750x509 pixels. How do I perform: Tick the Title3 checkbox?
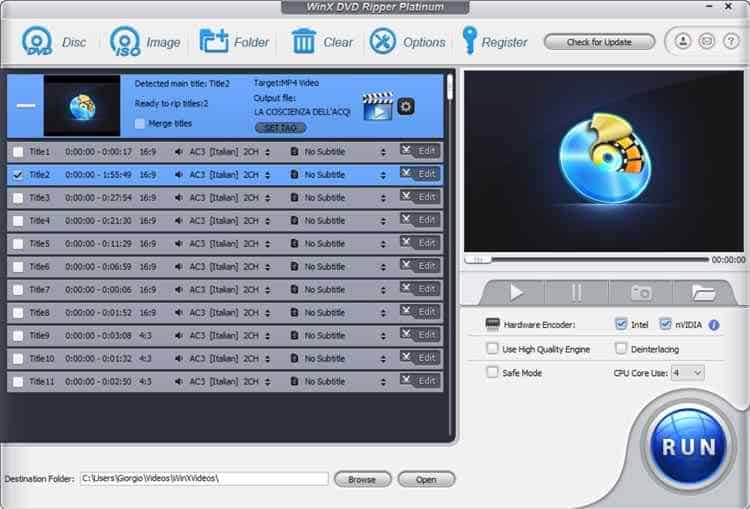(17, 198)
